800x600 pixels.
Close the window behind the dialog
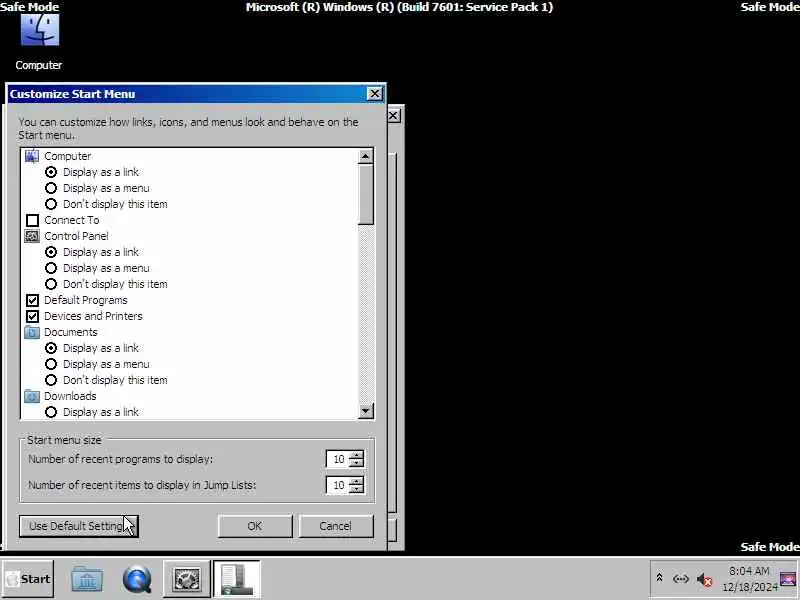[394, 116]
